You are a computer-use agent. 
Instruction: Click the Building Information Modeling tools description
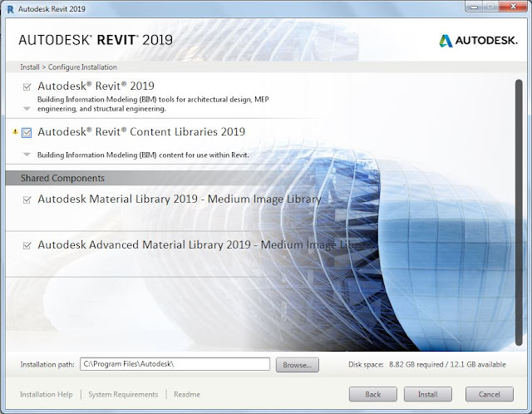[153, 104]
